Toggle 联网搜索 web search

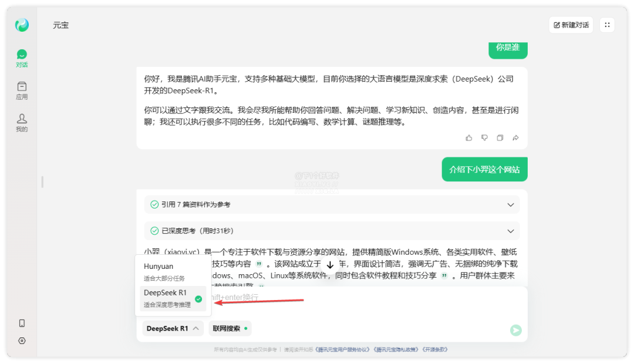click(230, 329)
